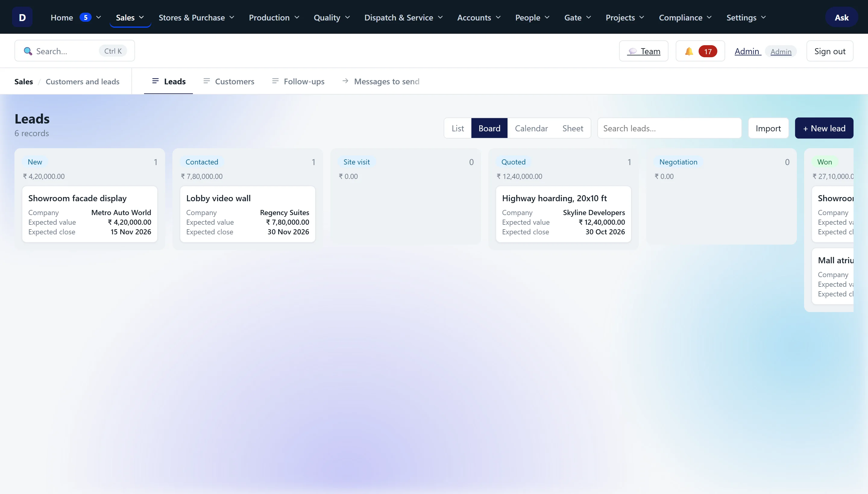Viewport: 868px width, 494px height.
Task: Click the Leads tab list icon
Action: pos(156,81)
